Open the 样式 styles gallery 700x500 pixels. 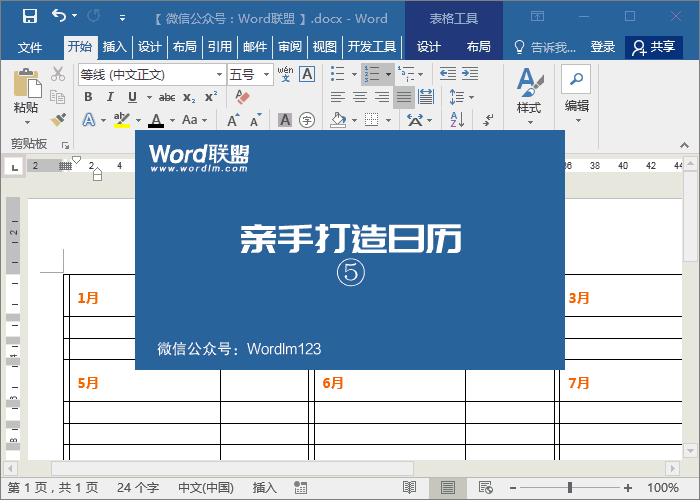(x=529, y=96)
